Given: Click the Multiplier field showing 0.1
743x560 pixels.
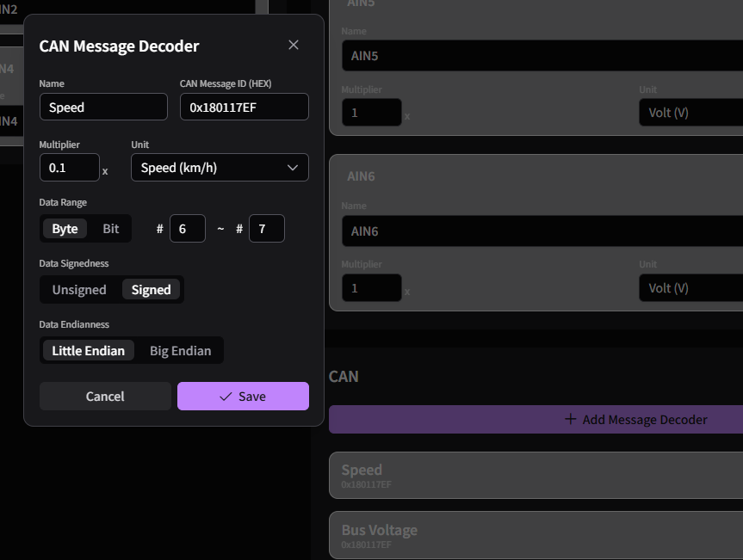Looking at the screenshot, I should click(x=70, y=168).
